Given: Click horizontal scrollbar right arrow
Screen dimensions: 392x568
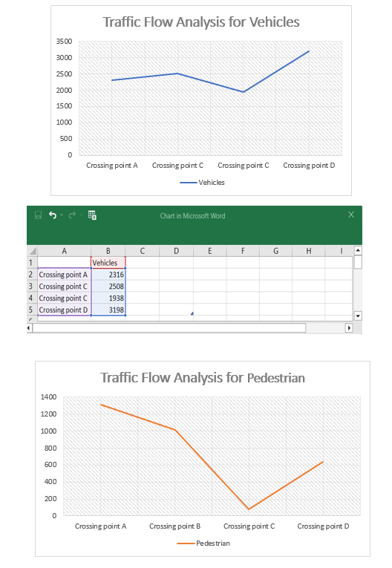Looking at the screenshot, I should click(349, 328).
